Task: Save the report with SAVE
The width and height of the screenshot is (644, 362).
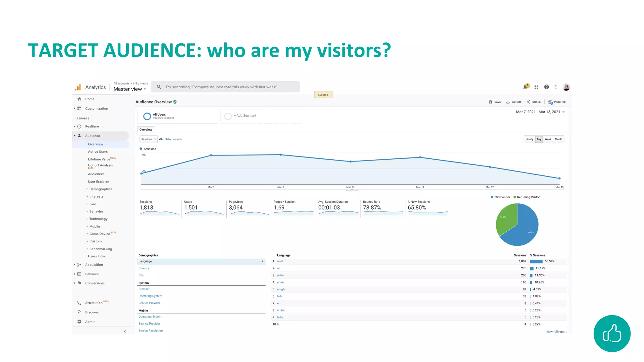Action: (x=495, y=102)
